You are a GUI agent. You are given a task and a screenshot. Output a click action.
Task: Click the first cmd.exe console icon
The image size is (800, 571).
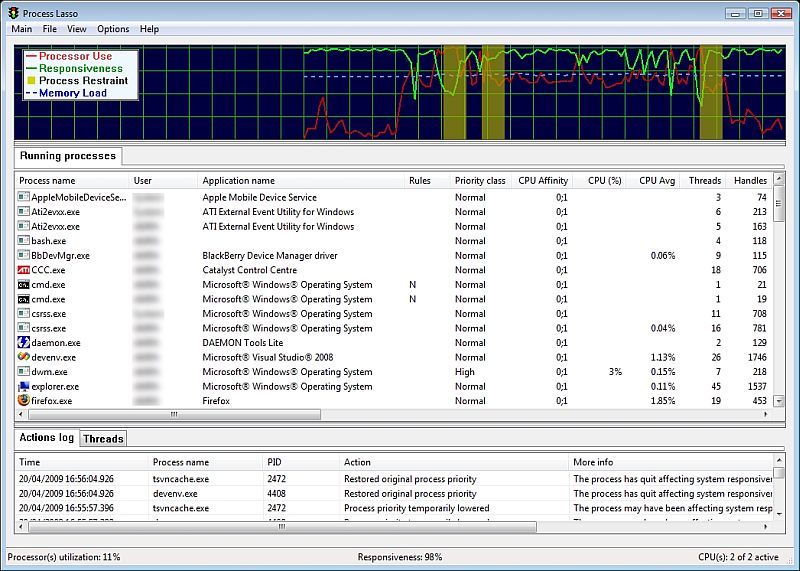point(24,285)
